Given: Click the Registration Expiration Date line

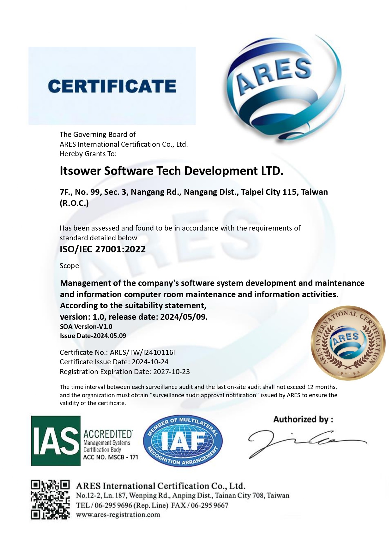Looking at the screenshot, I should 125,372.
